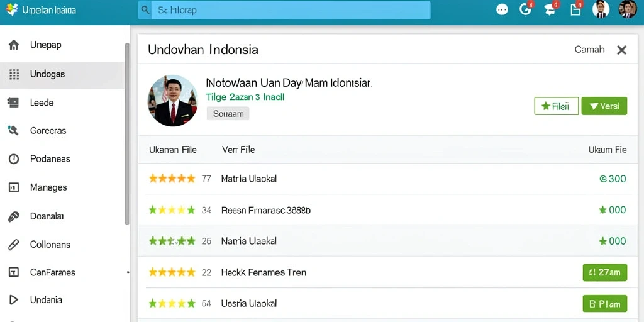Open the circular G notification icon

click(x=525, y=9)
